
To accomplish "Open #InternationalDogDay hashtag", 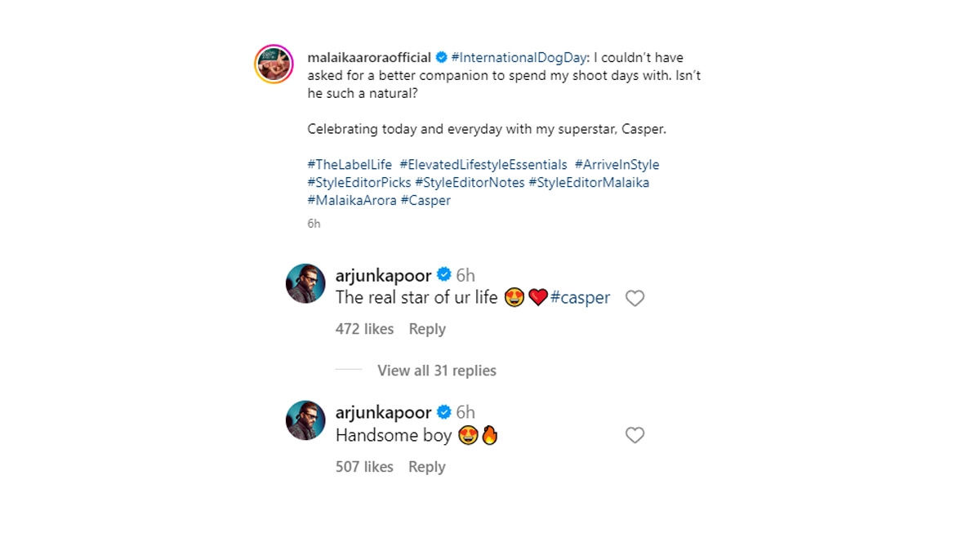I will pyautogui.click(x=519, y=57).
